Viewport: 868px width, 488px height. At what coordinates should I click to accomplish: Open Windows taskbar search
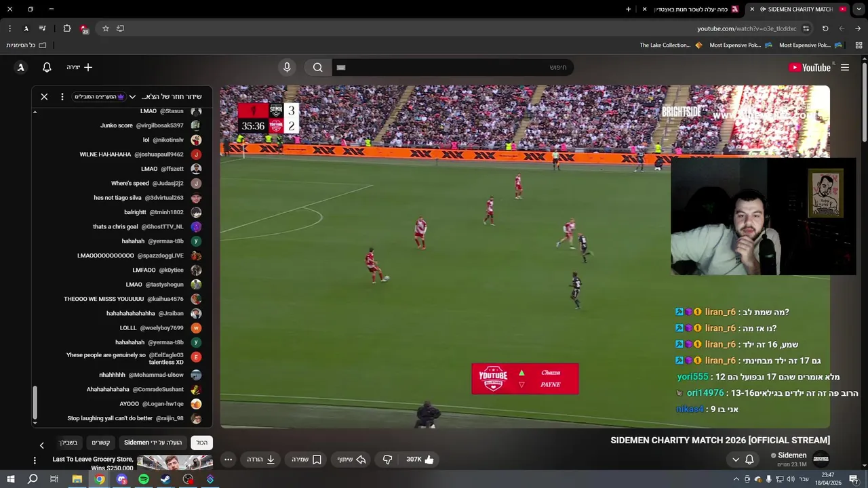pos(33,479)
